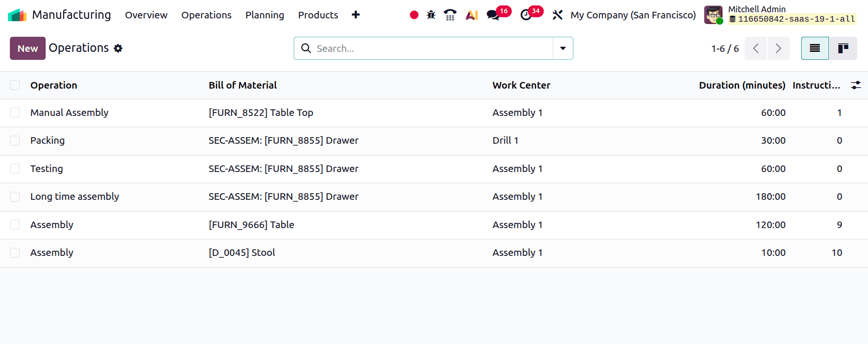This screenshot has width=868, height=344.
Task: Open the VoIP phone icon
Action: pos(450,15)
